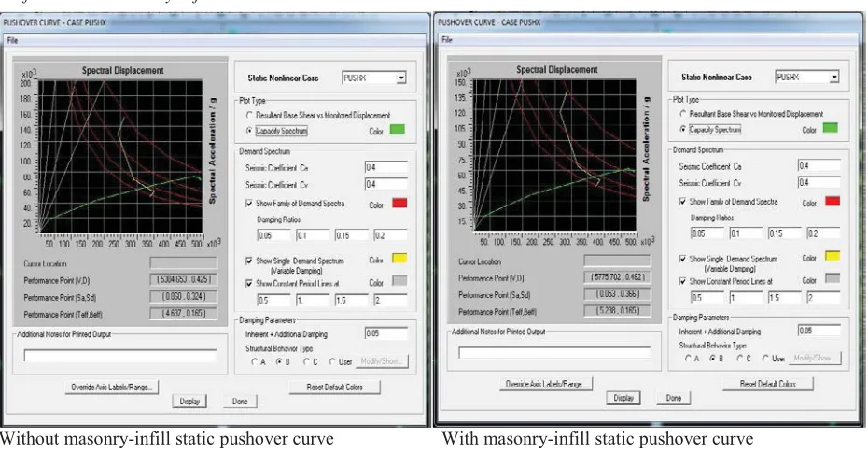
Task: Click Override Axis Labels/Range in left window
Action: pyautogui.click(x=111, y=388)
